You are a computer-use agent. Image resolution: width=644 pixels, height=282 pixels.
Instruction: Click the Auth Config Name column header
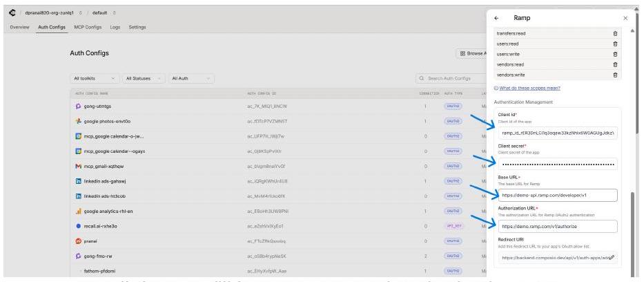[92, 93]
